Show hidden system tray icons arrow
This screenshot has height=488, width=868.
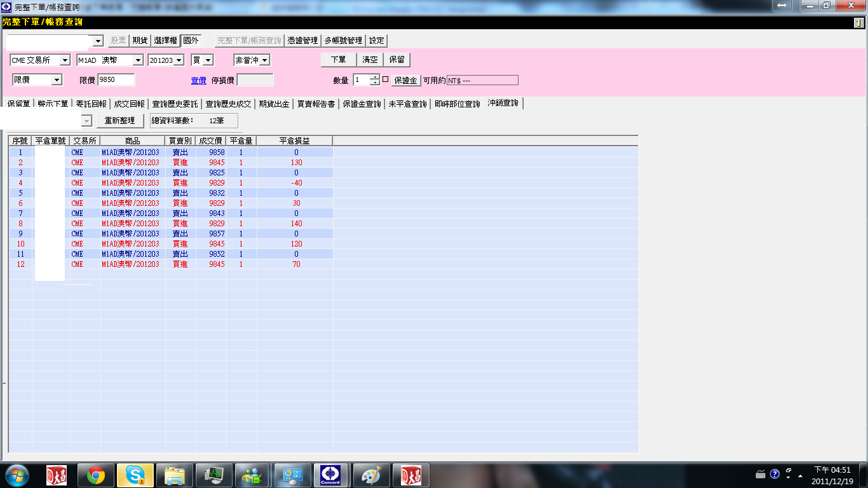click(801, 475)
